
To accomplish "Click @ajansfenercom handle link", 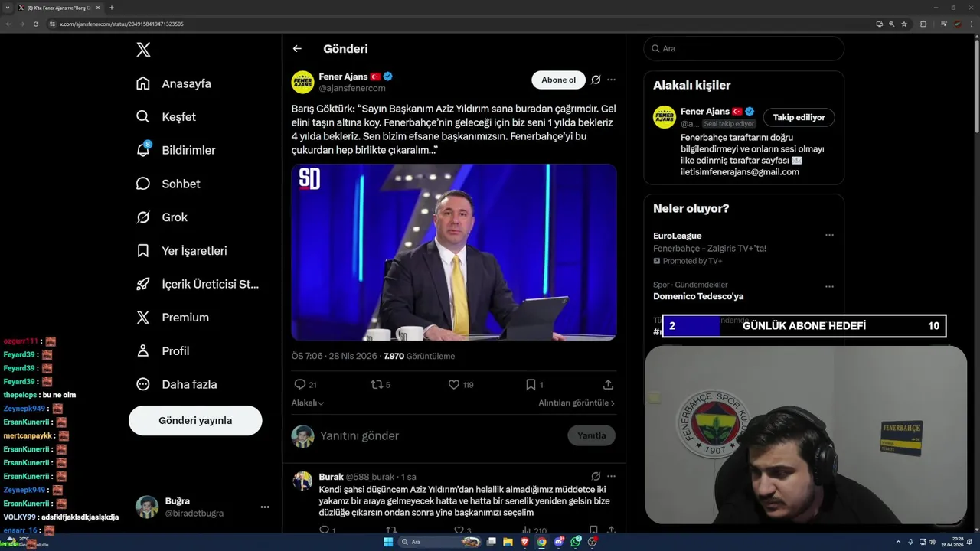I will click(x=352, y=88).
